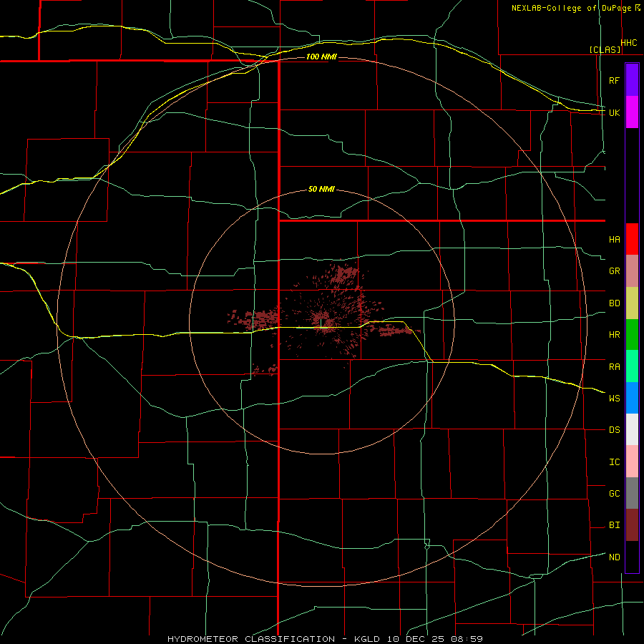Screen dimensions: 644x644
Task: Click the HA legend label
Action: point(614,239)
